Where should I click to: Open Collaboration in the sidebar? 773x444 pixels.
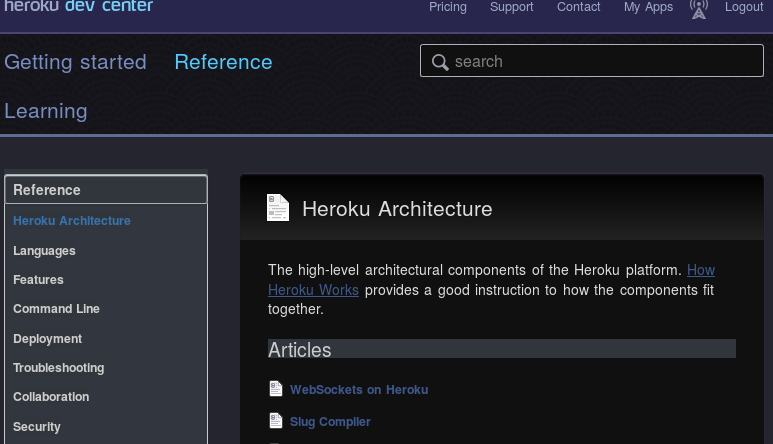[x=51, y=397]
